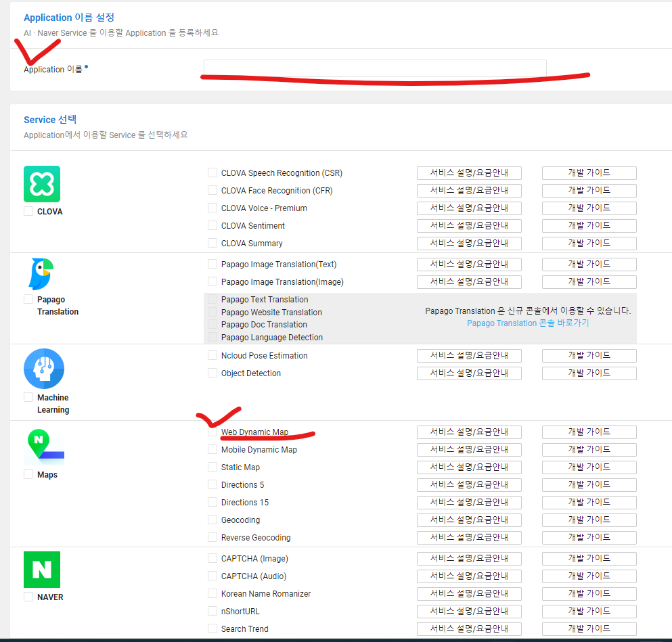Click the CLOVA service logo icon
This screenshot has width=672, height=642.
pos(42,184)
